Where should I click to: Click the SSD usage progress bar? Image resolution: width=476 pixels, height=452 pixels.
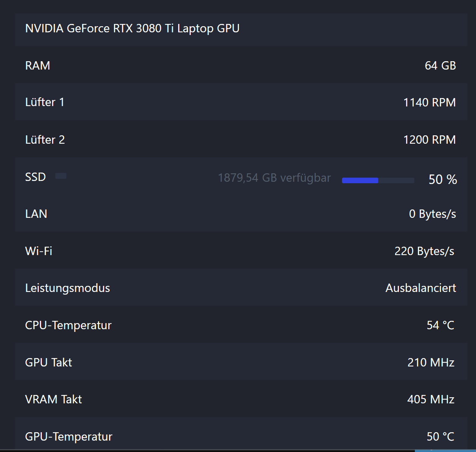pyautogui.click(x=378, y=180)
